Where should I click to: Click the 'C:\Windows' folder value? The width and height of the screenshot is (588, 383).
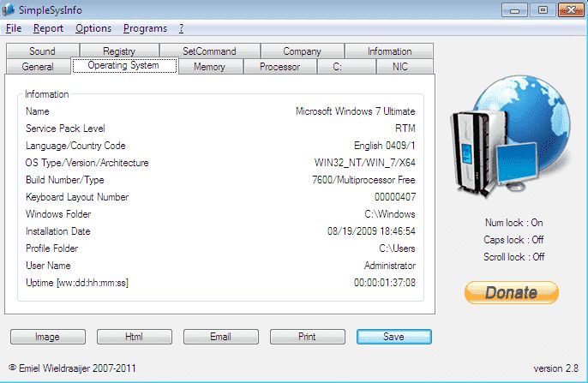390,214
